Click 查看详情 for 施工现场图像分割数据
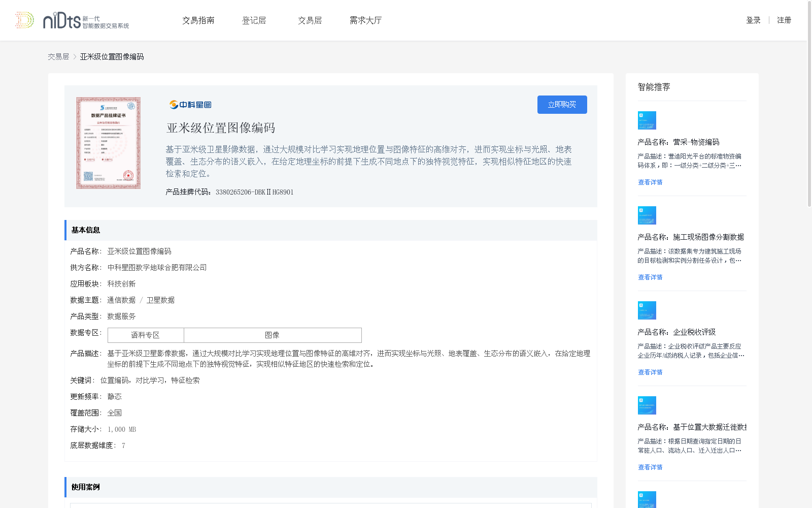Image resolution: width=812 pixels, height=508 pixels. tap(650, 277)
